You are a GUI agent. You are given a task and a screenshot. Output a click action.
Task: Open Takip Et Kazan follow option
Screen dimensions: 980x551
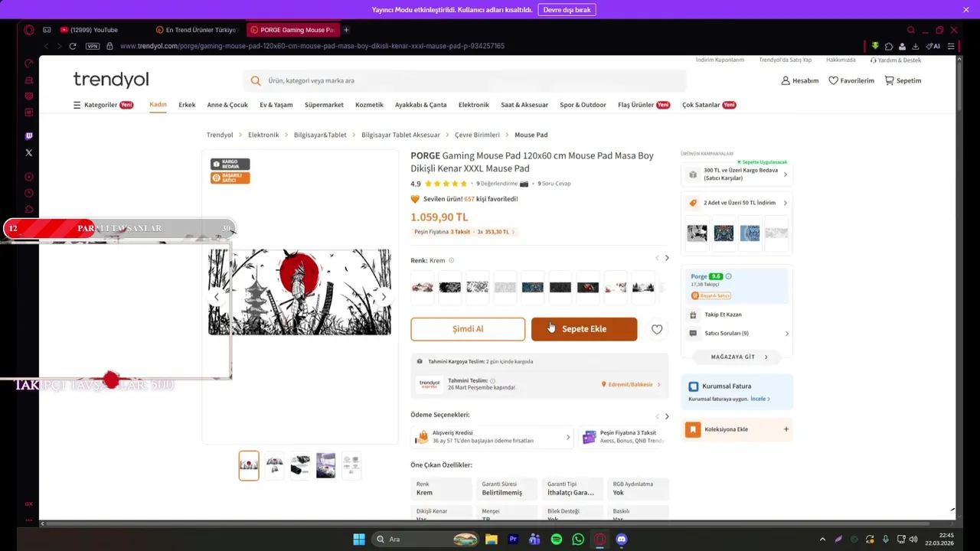click(723, 315)
